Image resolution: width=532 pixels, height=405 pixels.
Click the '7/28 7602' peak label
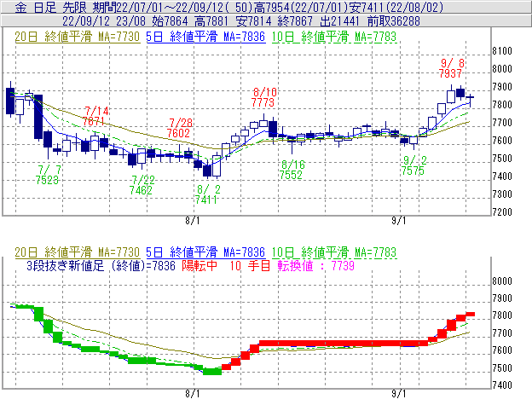point(180,128)
